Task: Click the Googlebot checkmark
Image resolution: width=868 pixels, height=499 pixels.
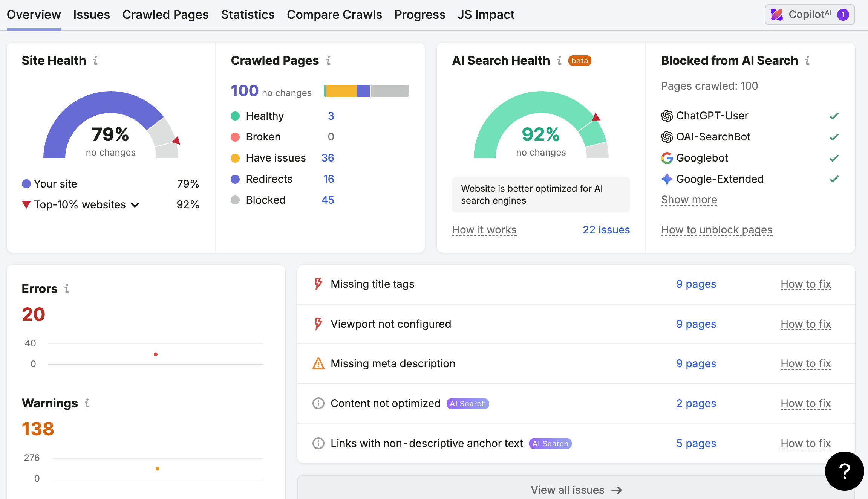Action: [834, 158]
